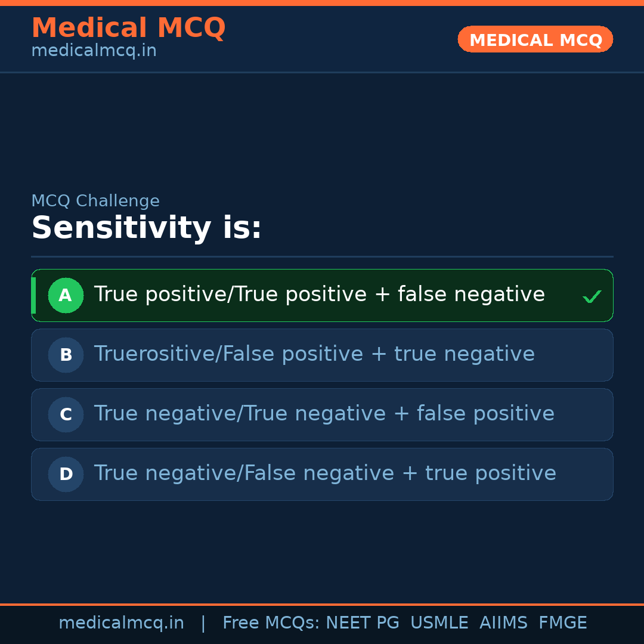Click the Sensitivity is: question heading
644x644 pixels.
[146, 228]
